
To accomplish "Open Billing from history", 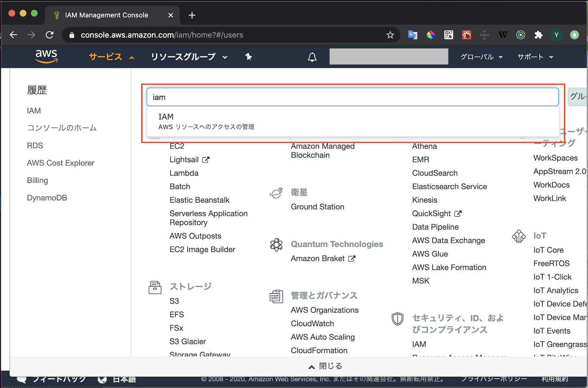I will pos(37,181).
